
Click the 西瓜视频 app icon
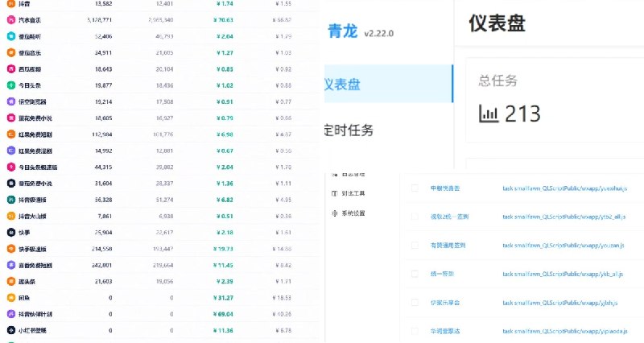11,69
